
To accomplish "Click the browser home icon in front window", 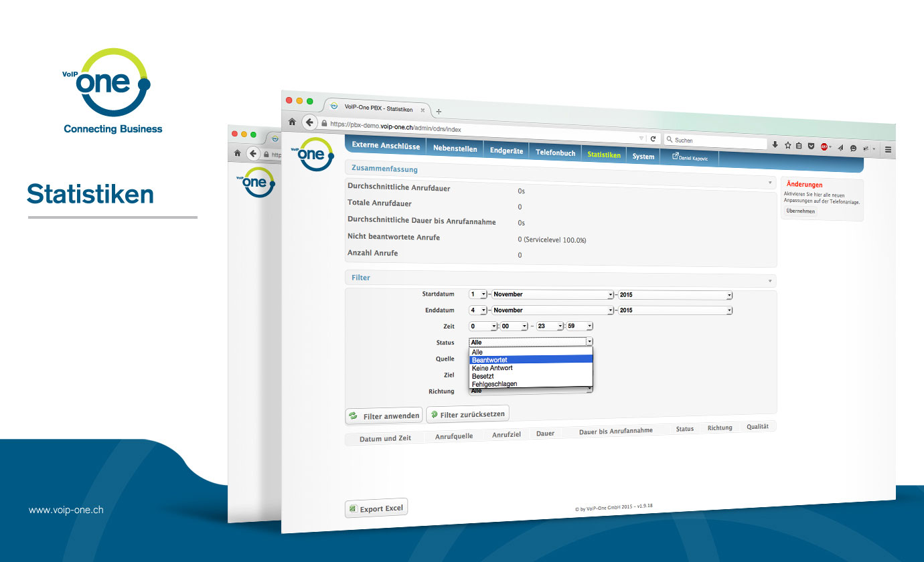I will pyautogui.click(x=292, y=122).
